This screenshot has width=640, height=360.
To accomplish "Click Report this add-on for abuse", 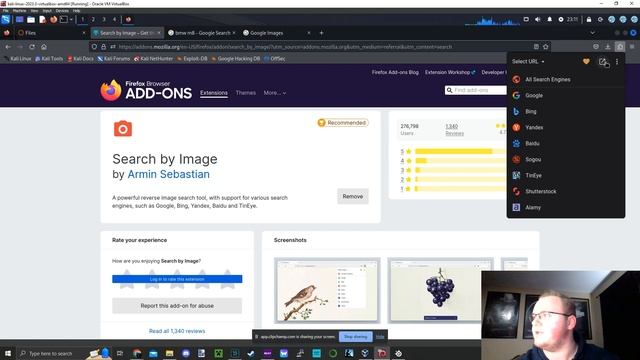I will pyautogui.click(x=177, y=306).
